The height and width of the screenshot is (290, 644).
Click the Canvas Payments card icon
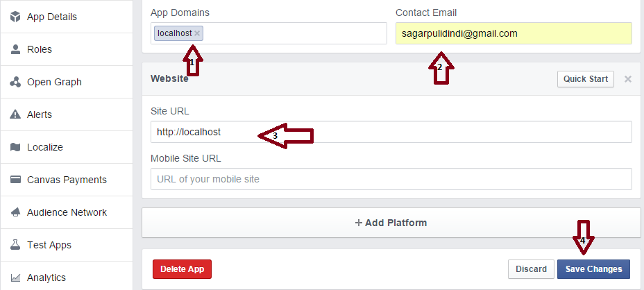point(15,180)
